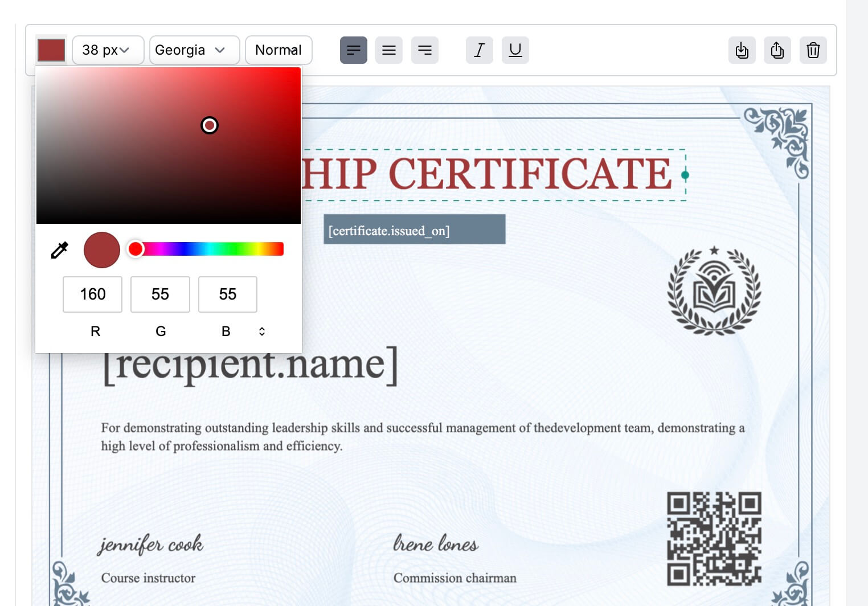Click the red text color swatch in toolbar
This screenshot has width=868, height=606.
(x=51, y=50)
